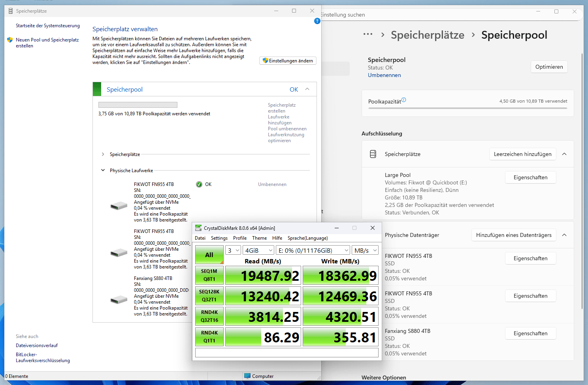Viewport: 588px width, 385px height.
Task: Click Leerzeichen hinzufügen button
Action: [x=523, y=154]
